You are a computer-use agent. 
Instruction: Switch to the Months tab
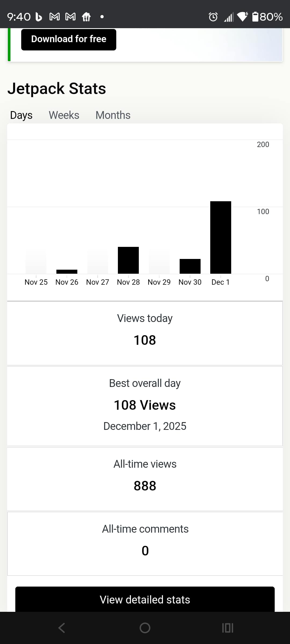tap(113, 115)
